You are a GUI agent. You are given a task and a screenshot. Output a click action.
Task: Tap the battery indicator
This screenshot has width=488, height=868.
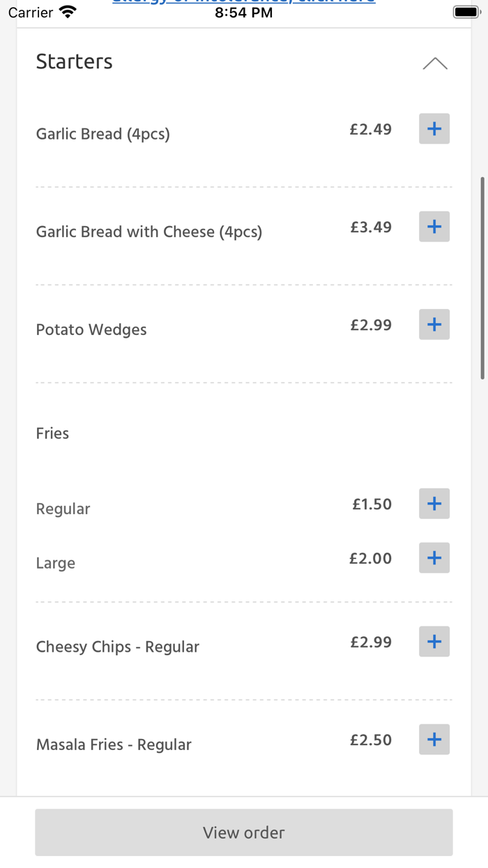point(465,10)
